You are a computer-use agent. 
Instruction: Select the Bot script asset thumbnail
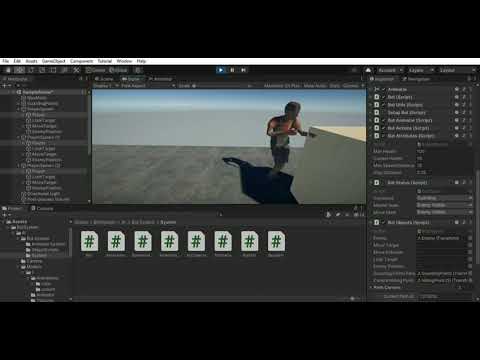[x=89, y=244]
